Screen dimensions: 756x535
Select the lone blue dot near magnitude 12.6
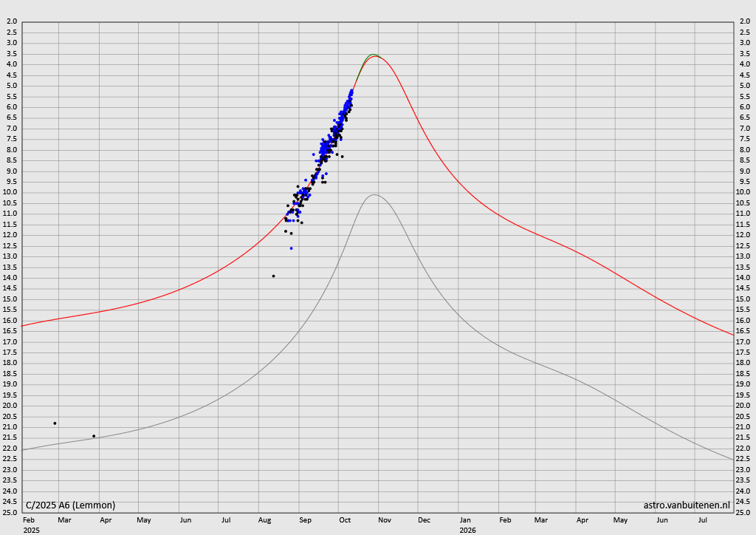tap(291, 248)
